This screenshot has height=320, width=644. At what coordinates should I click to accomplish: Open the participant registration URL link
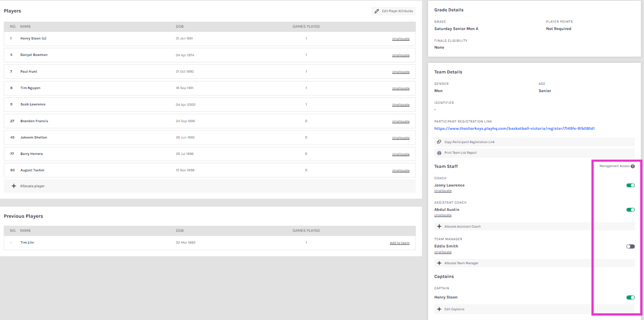(x=514, y=128)
